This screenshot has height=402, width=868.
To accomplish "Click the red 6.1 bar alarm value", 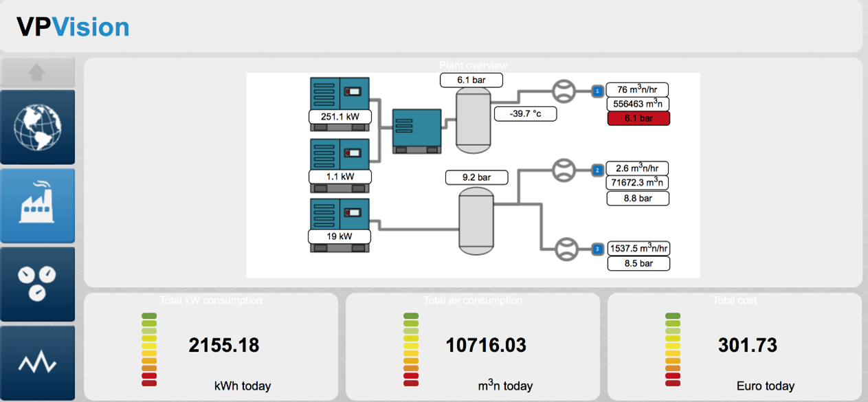I will 638,118.
